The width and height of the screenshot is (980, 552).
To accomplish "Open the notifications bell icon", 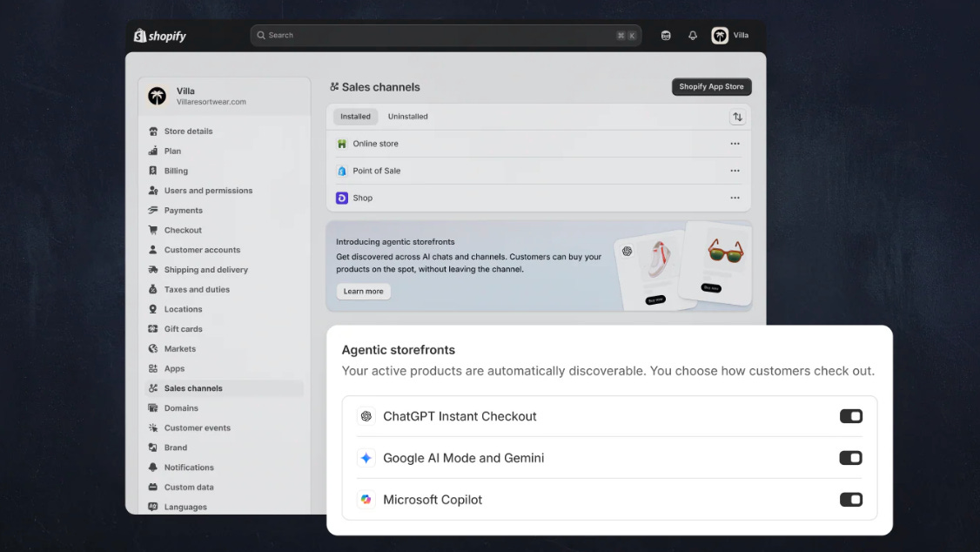I will point(693,36).
